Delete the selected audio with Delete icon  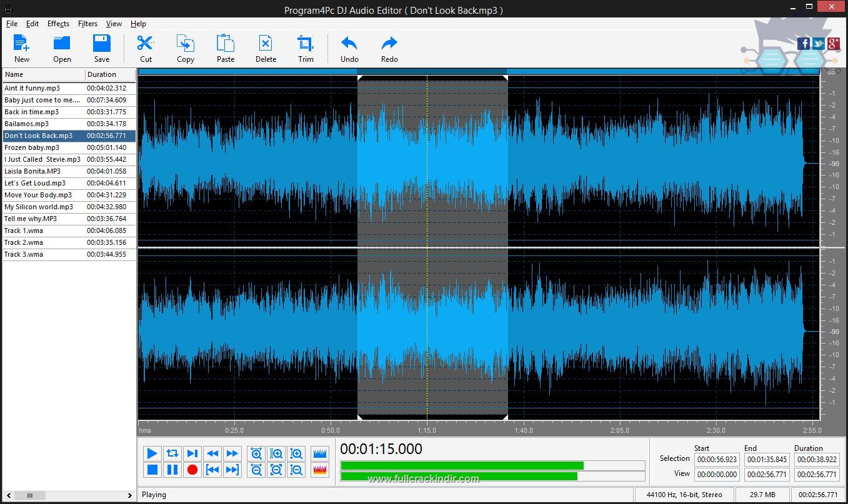[266, 48]
